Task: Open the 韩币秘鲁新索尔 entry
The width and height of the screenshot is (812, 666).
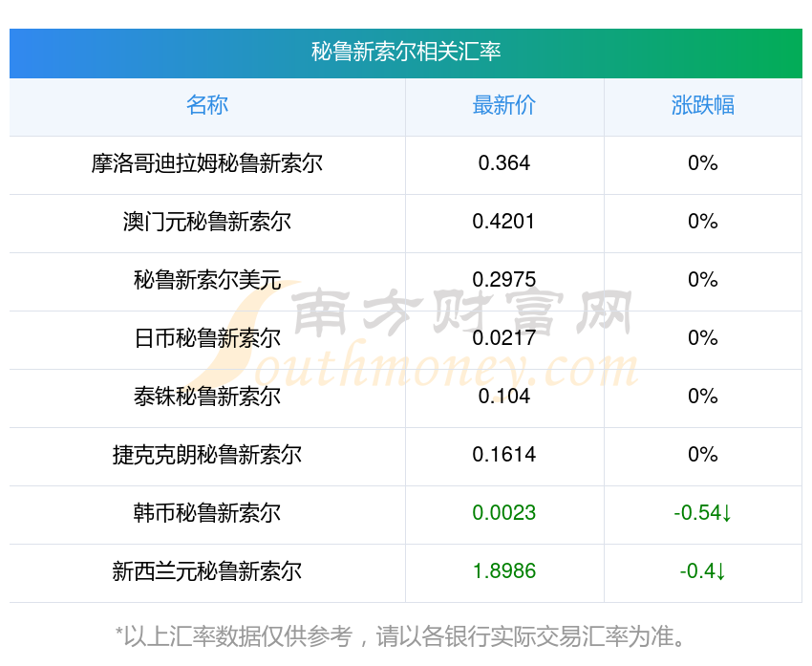Action: [207, 513]
